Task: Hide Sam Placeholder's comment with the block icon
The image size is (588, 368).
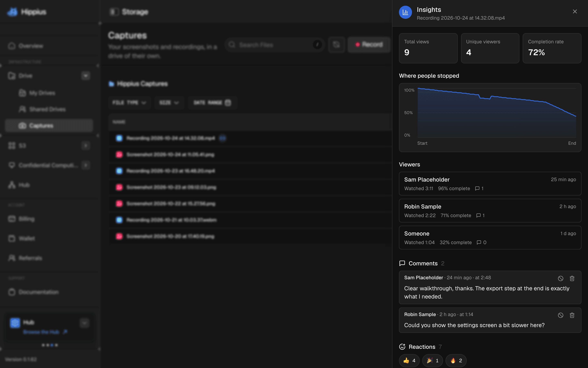Action: pyautogui.click(x=560, y=278)
